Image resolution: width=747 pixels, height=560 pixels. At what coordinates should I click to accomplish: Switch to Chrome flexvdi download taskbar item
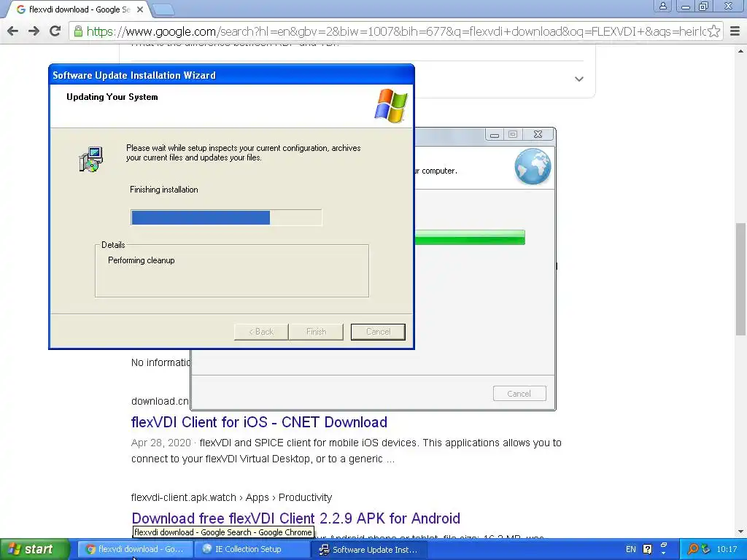point(135,550)
